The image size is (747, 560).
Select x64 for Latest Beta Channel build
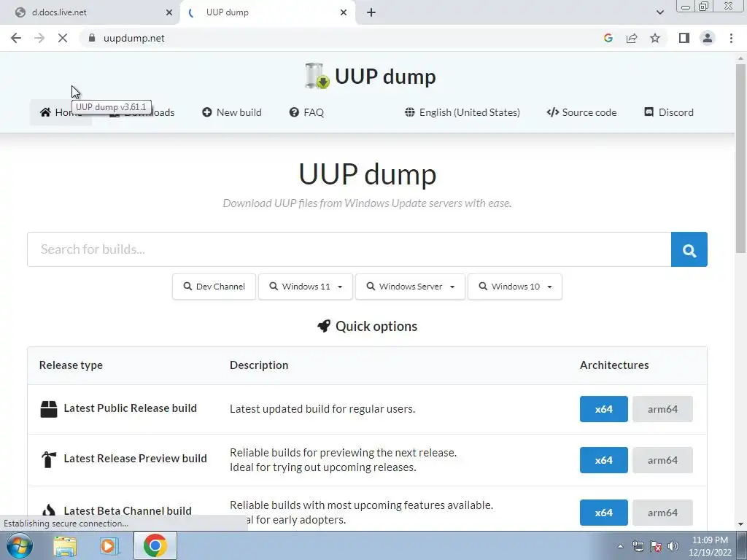point(603,513)
